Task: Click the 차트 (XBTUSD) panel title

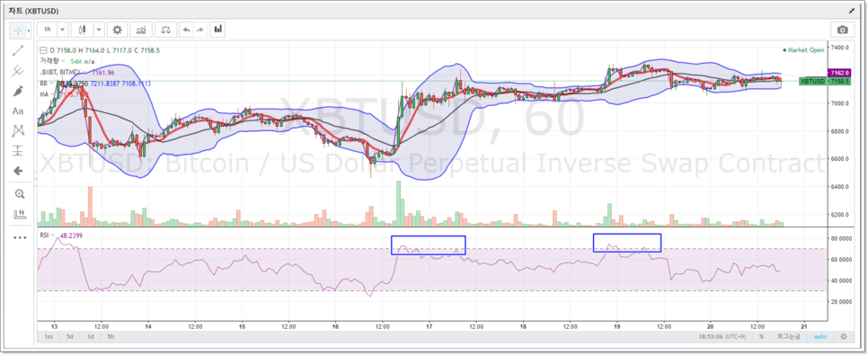Action: (x=34, y=11)
